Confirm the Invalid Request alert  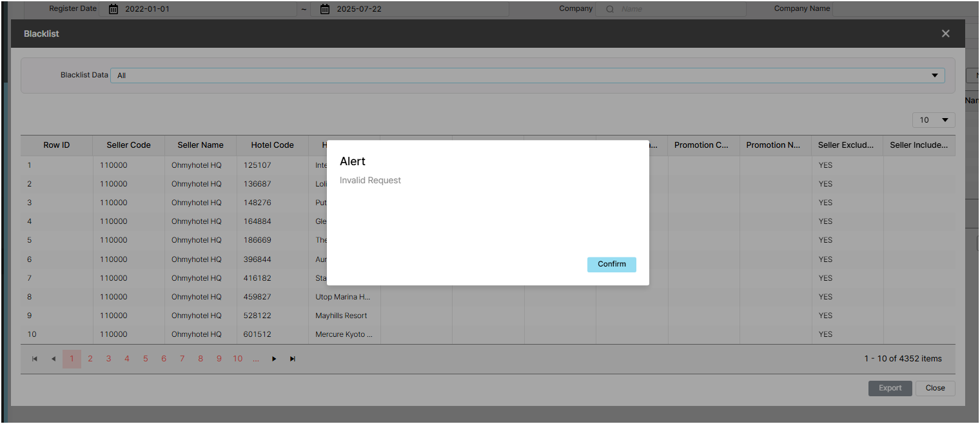coord(611,264)
